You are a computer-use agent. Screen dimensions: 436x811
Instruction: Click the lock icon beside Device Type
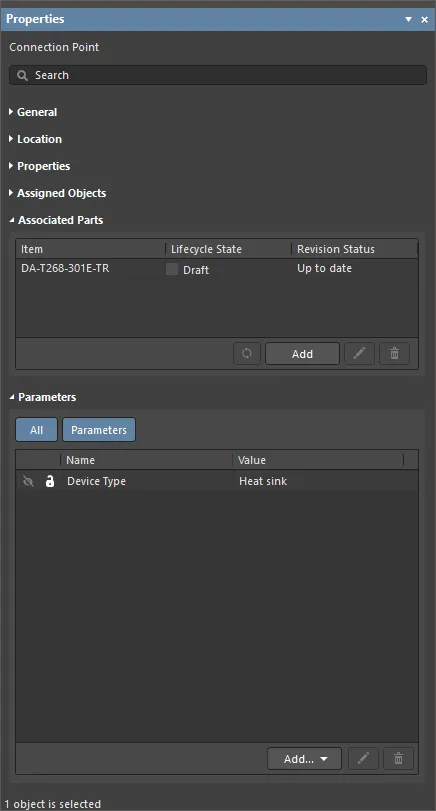click(x=50, y=482)
